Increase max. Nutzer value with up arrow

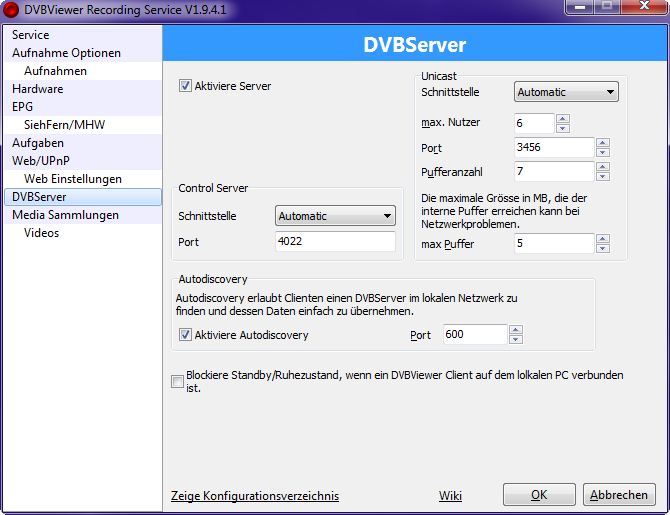(562, 118)
